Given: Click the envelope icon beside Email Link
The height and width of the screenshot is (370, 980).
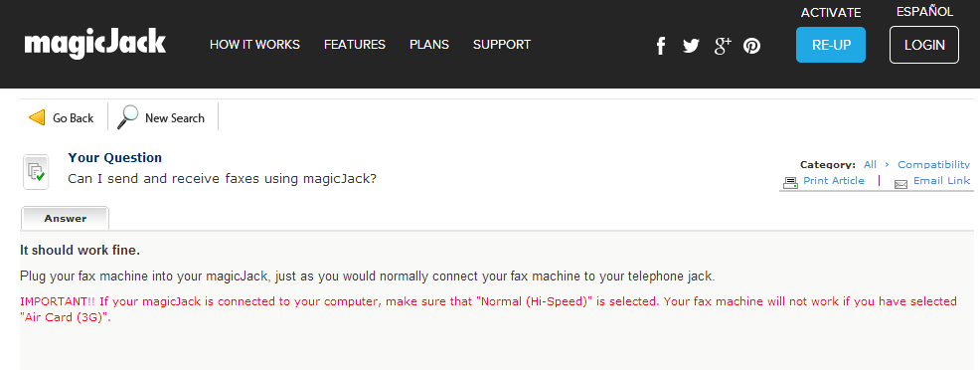Looking at the screenshot, I should 900,184.
